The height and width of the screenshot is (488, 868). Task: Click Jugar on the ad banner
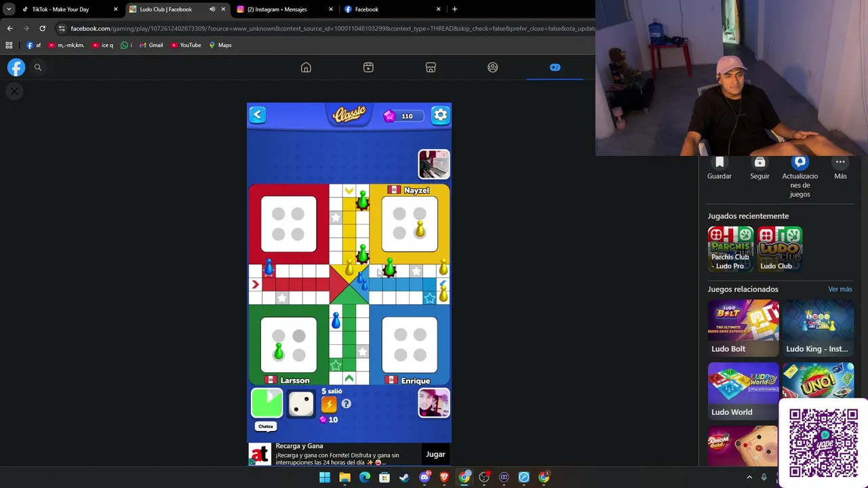tap(435, 454)
